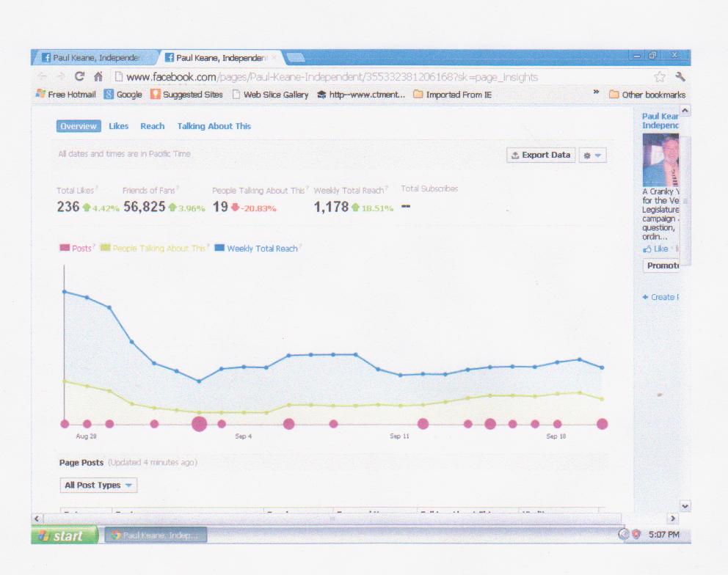Close the active Paul Keane tab

tap(274, 57)
